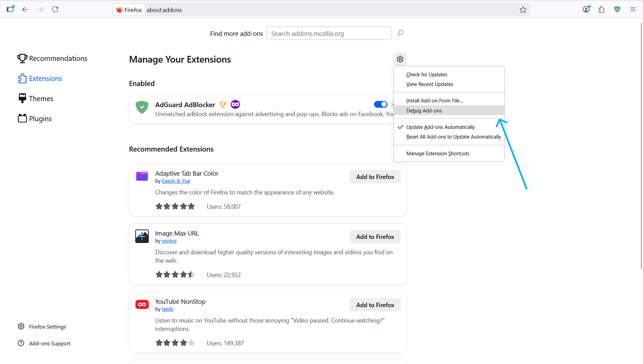643x364 pixels.
Task: Click the AdGuard AdBlocker title
Action: pos(185,105)
